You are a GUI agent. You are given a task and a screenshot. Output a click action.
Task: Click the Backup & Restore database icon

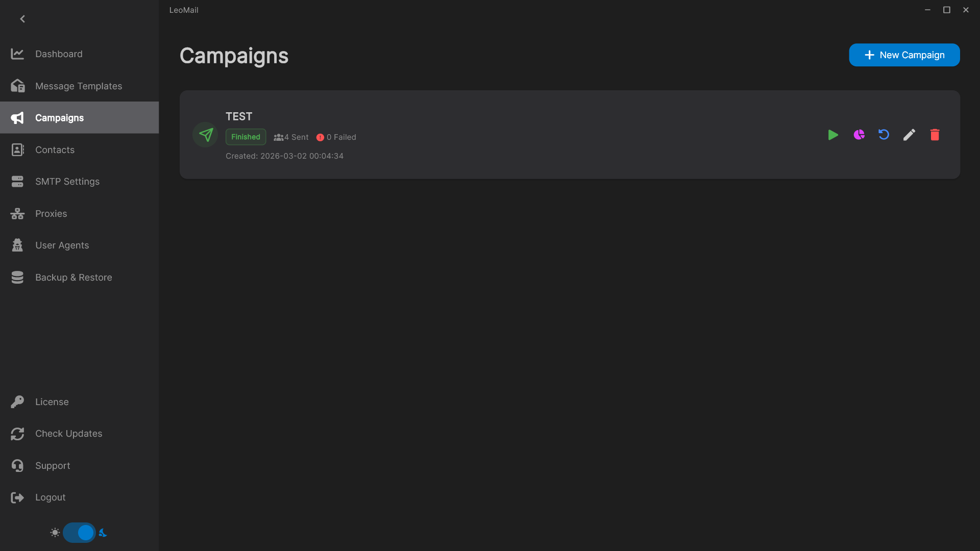(17, 278)
